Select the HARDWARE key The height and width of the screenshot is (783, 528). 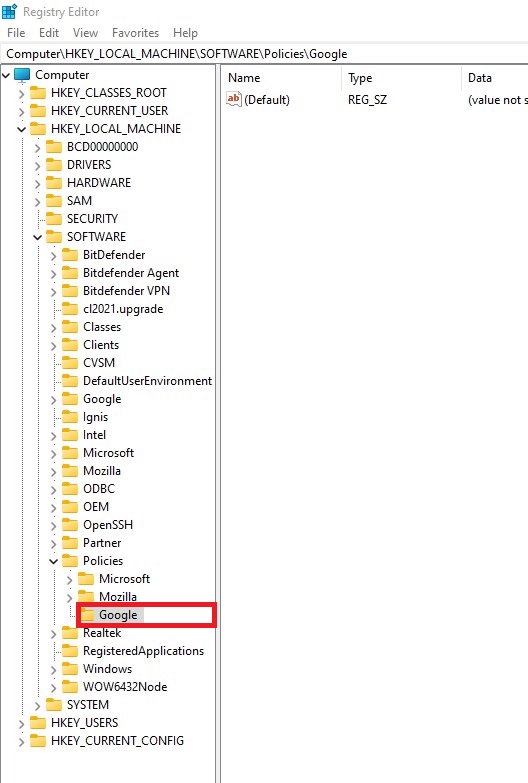[99, 183]
